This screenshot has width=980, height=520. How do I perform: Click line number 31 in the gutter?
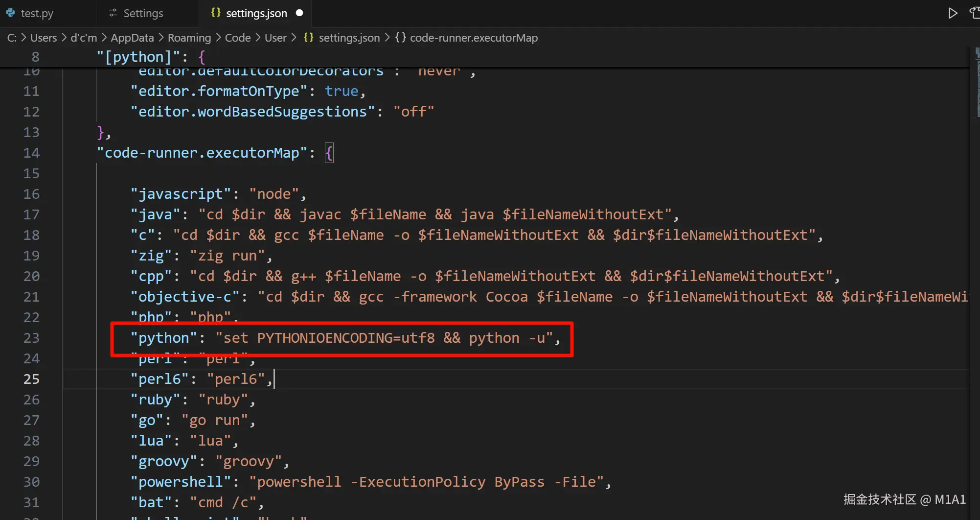tap(31, 502)
